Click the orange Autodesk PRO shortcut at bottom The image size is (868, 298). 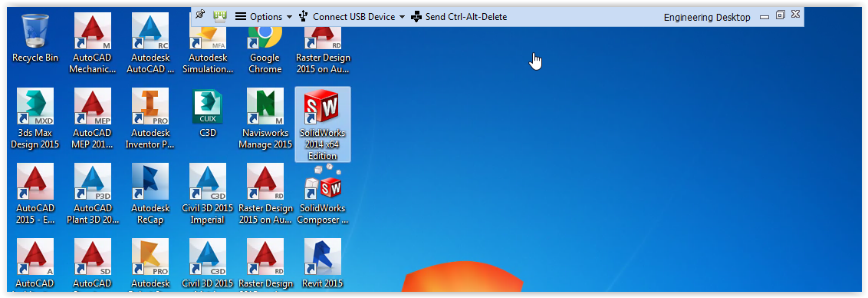tap(150, 264)
